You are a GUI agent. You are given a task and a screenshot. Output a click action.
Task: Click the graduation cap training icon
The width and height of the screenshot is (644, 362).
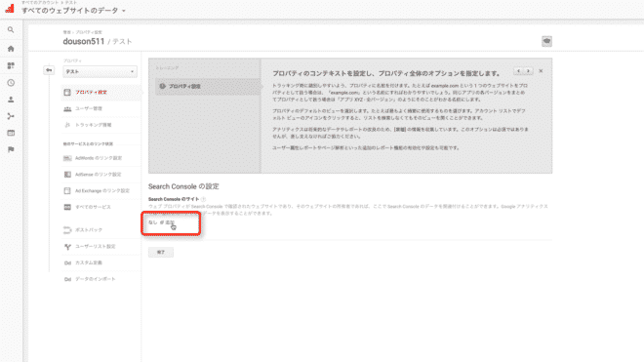pyautogui.click(x=546, y=41)
